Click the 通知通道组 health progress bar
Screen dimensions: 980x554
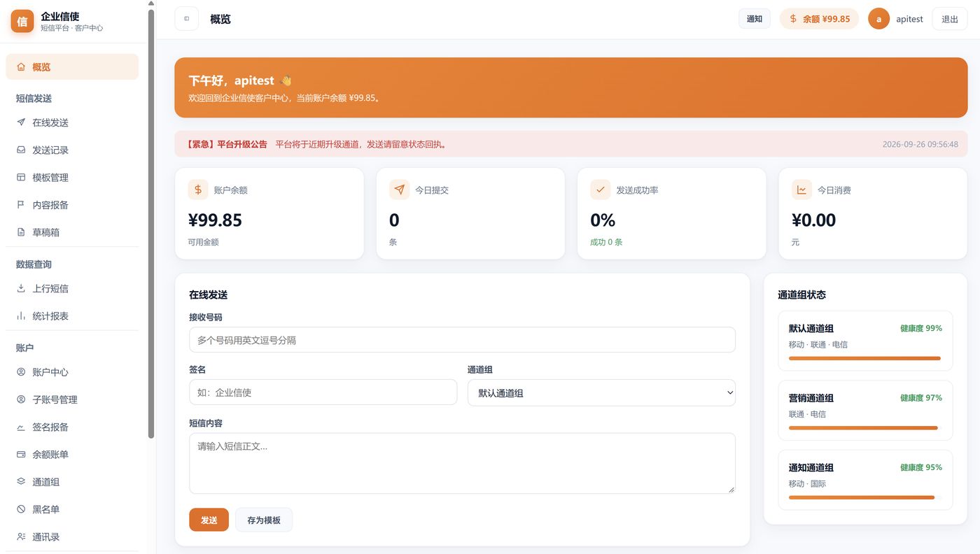point(865,497)
